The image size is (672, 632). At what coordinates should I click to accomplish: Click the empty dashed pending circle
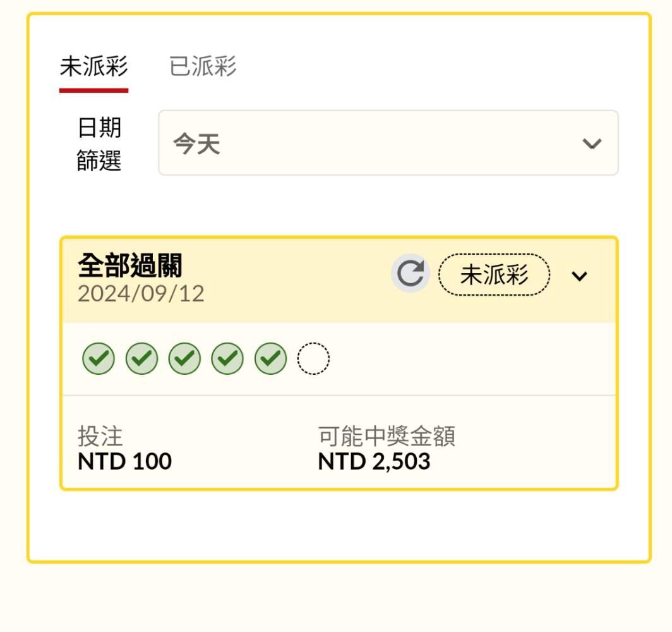313,359
